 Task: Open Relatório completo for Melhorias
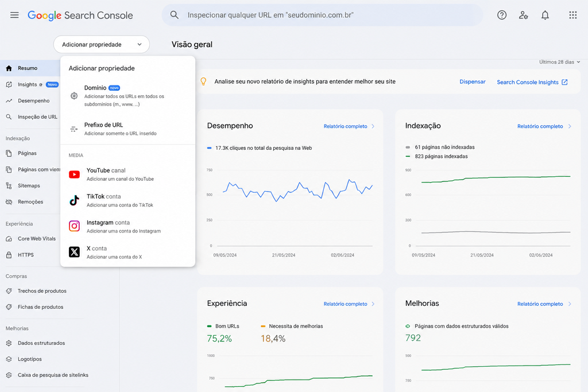pos(540,304)
